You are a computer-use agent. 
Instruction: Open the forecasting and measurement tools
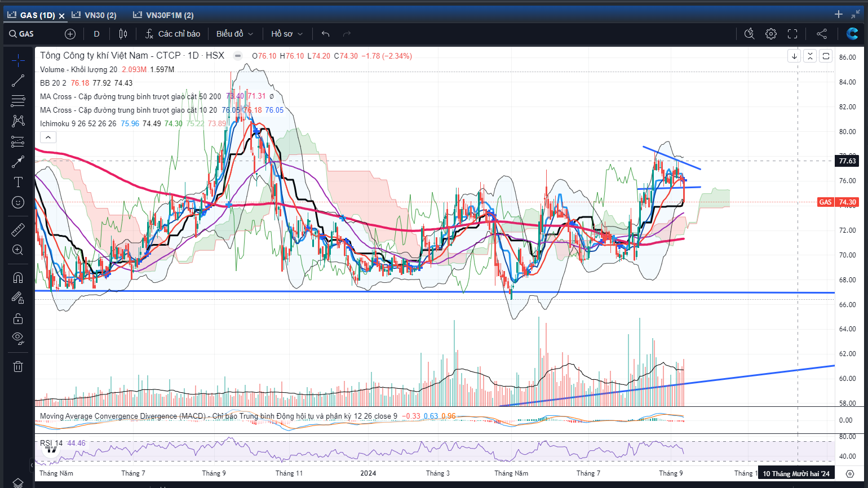pos(18,142)
